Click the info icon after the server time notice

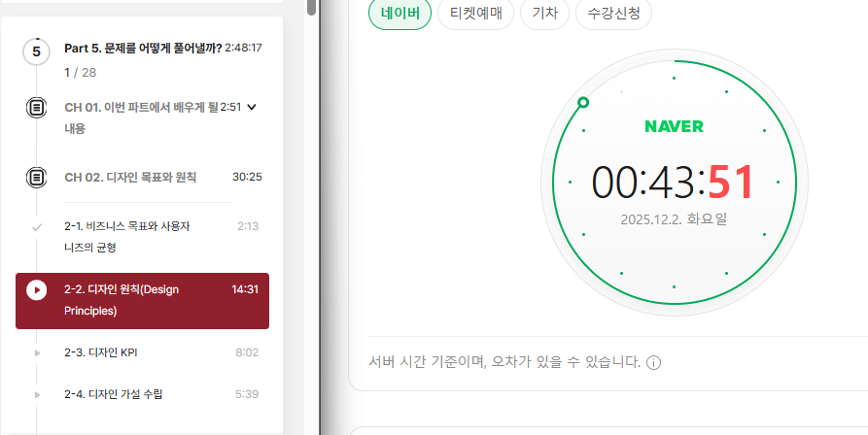[x=653, y=363]
